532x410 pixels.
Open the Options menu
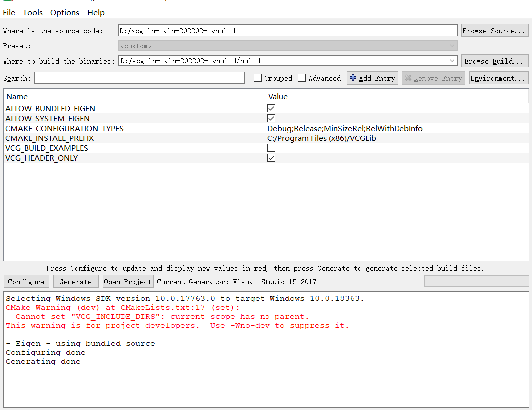[65, 13]
